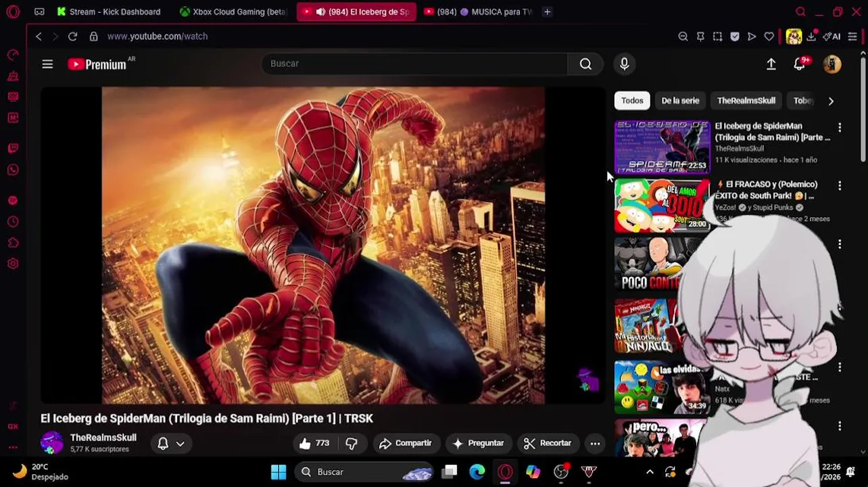Switch to Xbox Cloud Gaming tab
Viewport: 868px width, 487px height.
point(234,11)
